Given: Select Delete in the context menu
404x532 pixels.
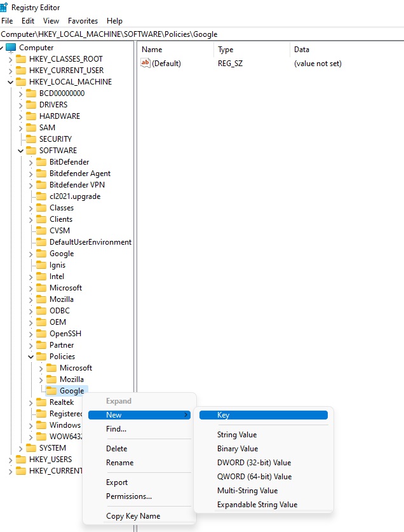Looking at the screenshot, I should 139,449.
